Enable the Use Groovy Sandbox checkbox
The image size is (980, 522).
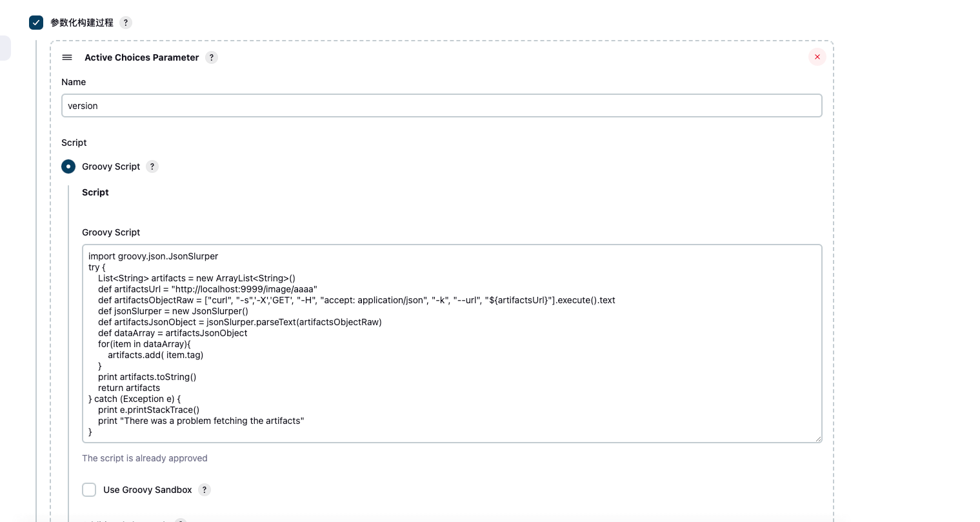pos(89,490)
